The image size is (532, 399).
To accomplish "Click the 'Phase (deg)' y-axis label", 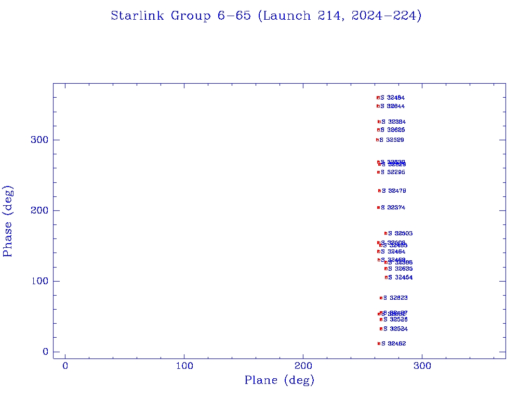I will (8, 221).
